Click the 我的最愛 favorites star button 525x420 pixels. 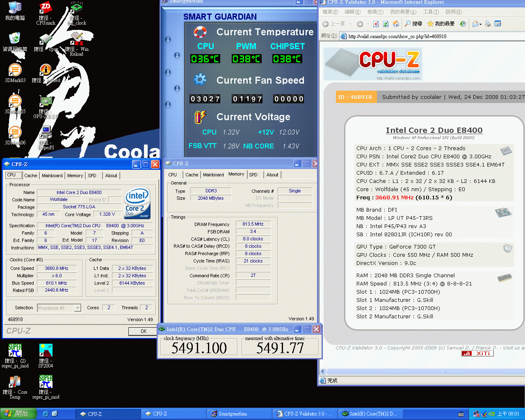441,24
